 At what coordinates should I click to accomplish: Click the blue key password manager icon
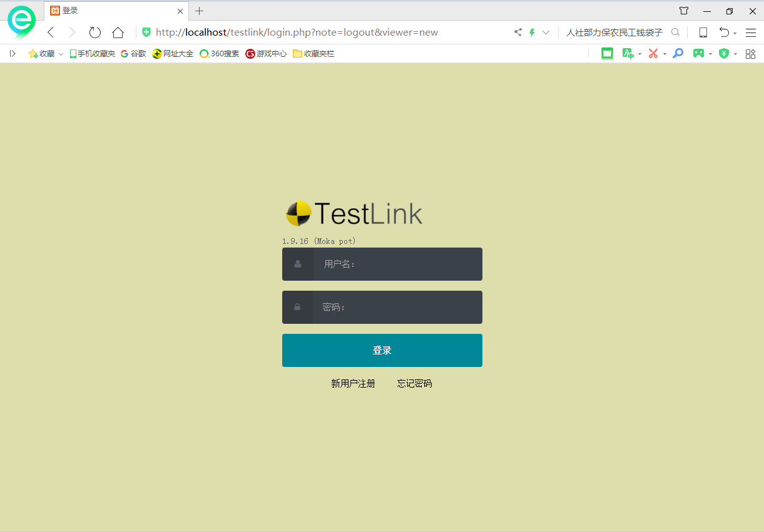pos(678,54)
